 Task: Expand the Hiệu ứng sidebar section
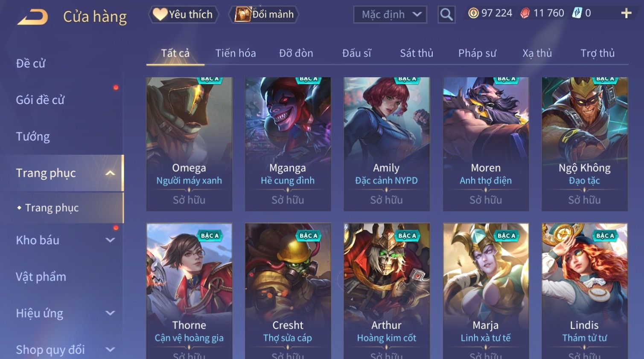click(x=110, y=313)
